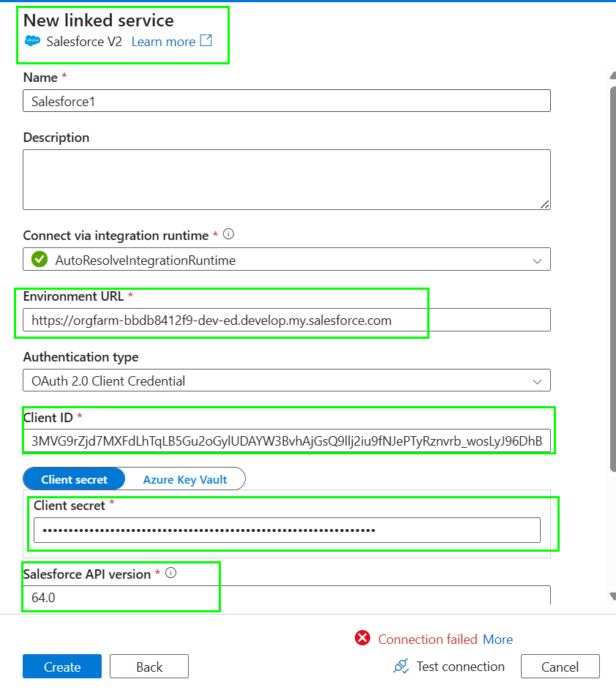
Task: Click the blue Create button
Action: pyautogui.click(x=62, y=667)
